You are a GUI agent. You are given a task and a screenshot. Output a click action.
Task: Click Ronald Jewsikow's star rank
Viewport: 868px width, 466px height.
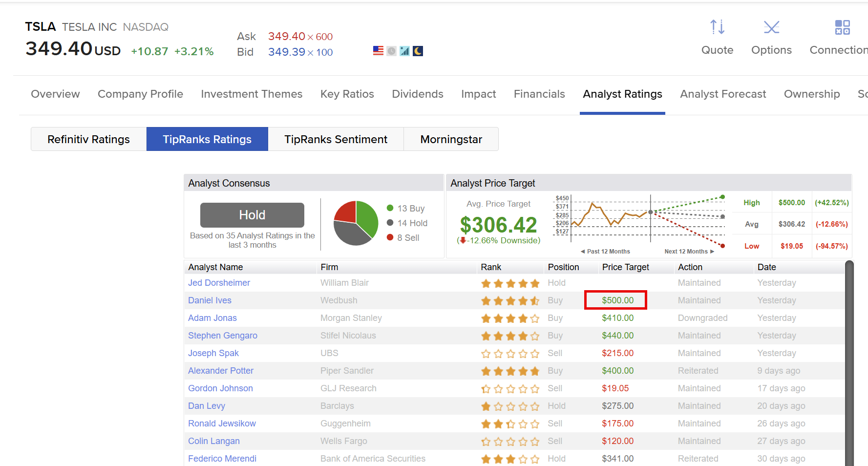[510, 424]
